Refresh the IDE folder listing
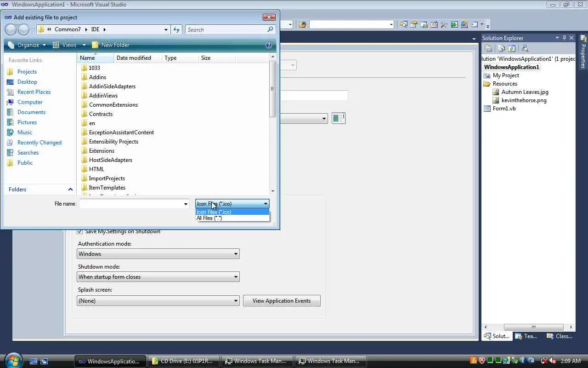588x368 pixels. (176, 29)
